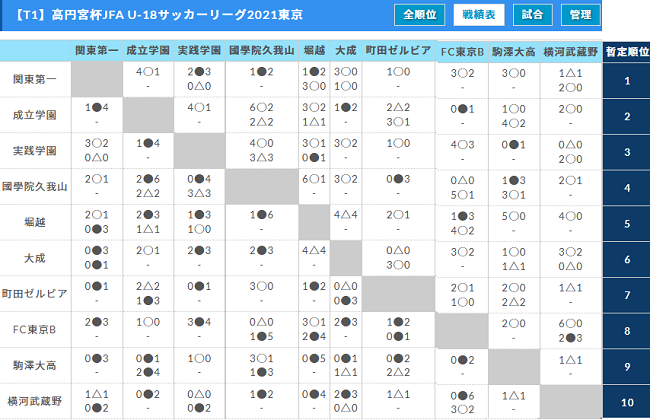Click the 0●4 result, 横河武蔵野 row vs 堀越
This screenshot has height=420, width=650.
pos(314,394)
